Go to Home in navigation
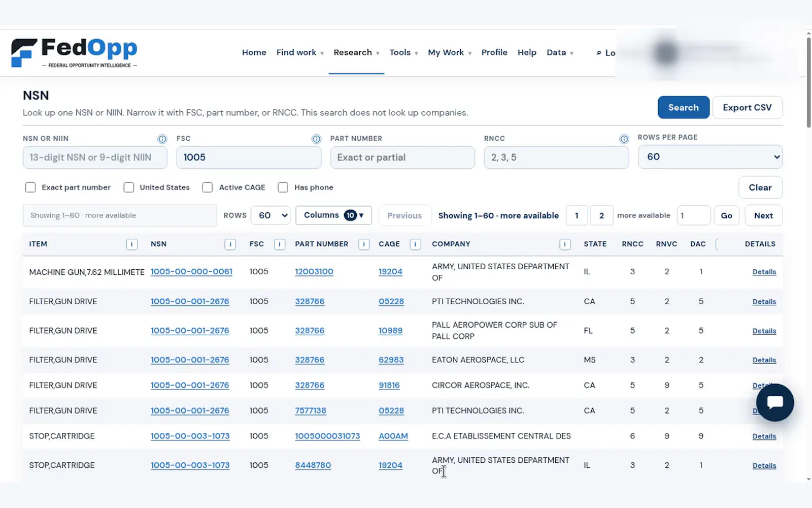812x508 pixels. tap(254, 52)
